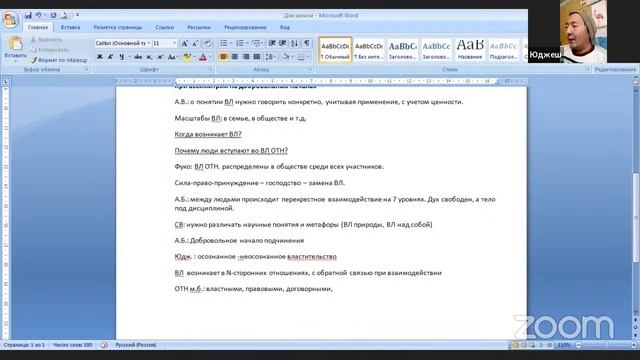Click Копировать to copy selection
The height and width of the screenshot is (360, 640).
tap(49, 50)
